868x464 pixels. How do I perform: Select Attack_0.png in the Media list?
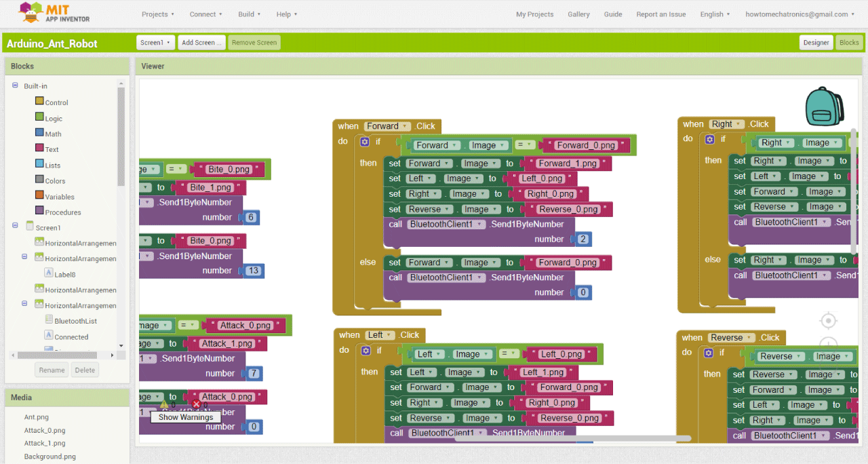click(45, 430)
